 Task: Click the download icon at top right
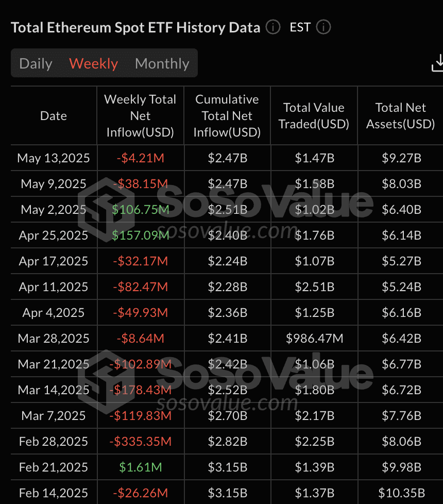click(437, 63)
